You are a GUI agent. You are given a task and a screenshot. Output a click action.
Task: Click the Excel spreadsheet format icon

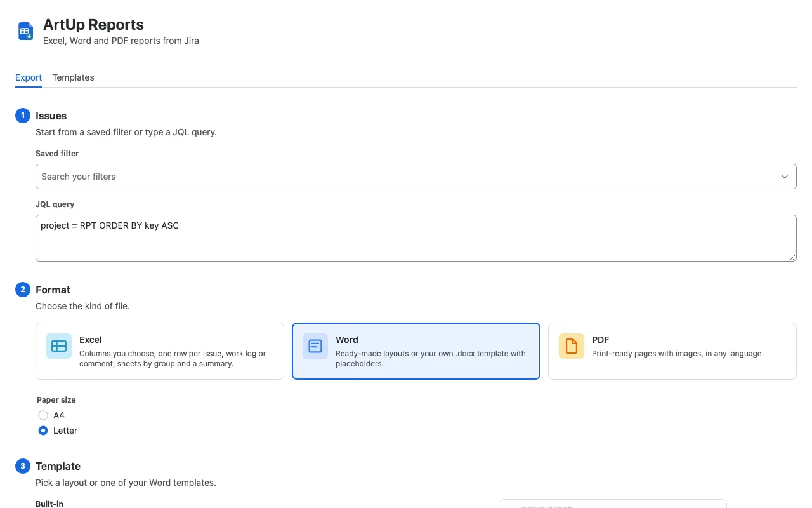click(x=59, y=346)
